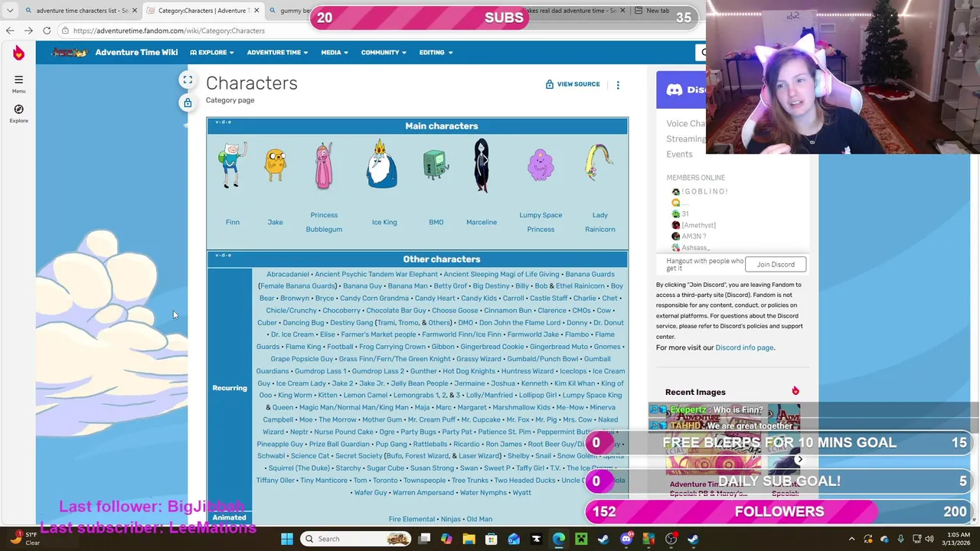Click the browser address bar URL
Viewport: 980px width, 551px height.
coord(169,31)
